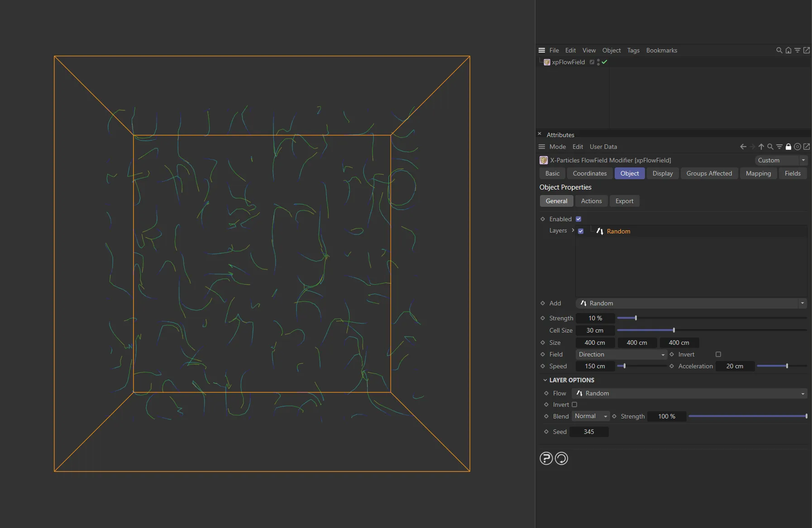This screenshot has width=812, height=528.
Task: Open the Blend mode dropdown showing Normal
Action: tap(590, 416)
